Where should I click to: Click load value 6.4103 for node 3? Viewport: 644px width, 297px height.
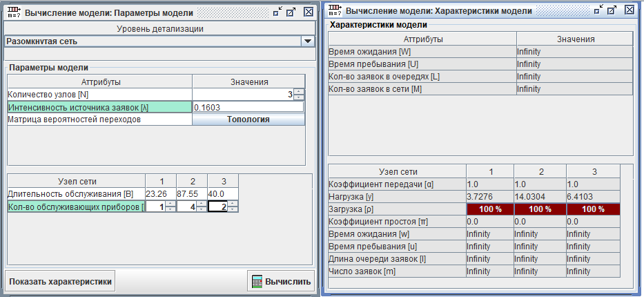click(594, 196)
